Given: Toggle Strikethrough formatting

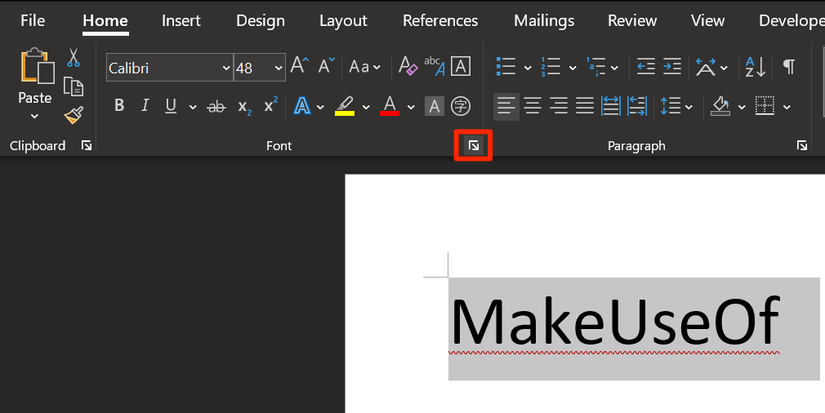Looking at the screenshot, I should [x=216, y=107].
